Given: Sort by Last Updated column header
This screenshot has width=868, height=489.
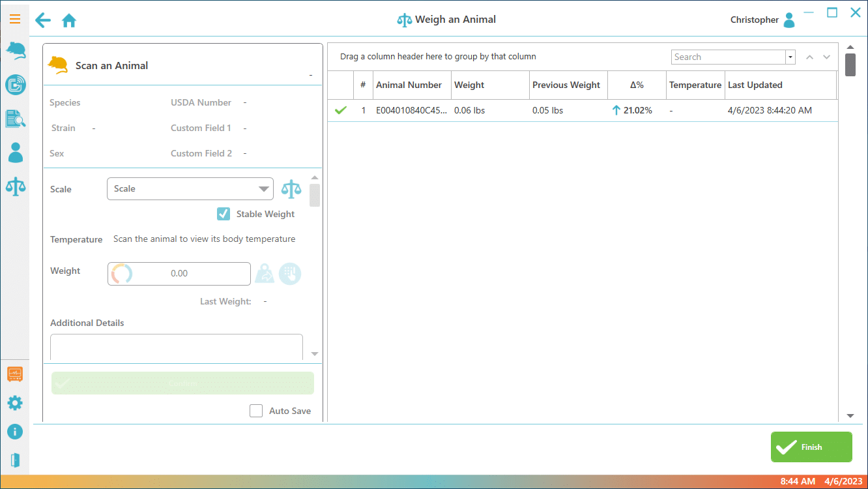Looking at the screenshot, I should pos(755,85).
